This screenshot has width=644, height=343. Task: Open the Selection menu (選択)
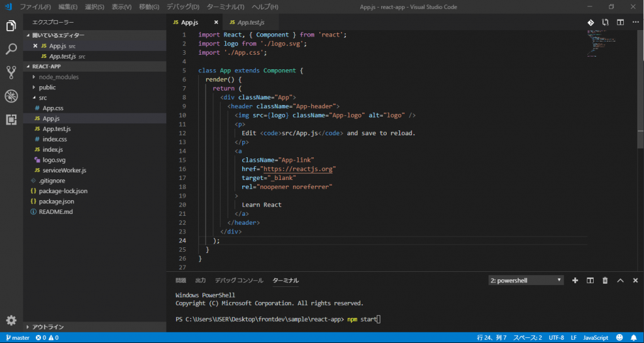point(94,7)
